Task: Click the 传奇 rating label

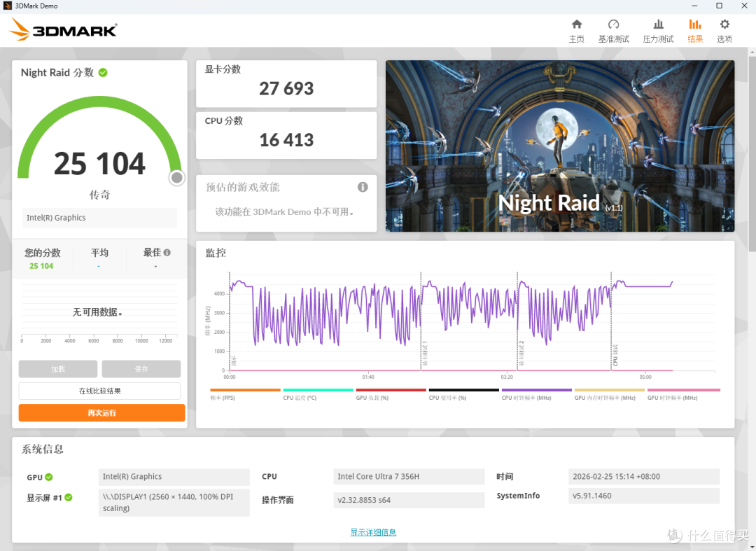Action: pos(99,195)
